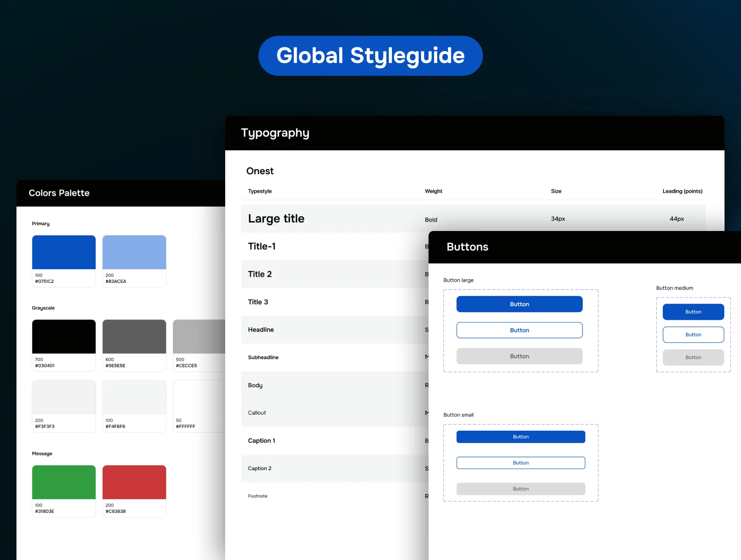Click the Leading (points) column header
This screenshot has width=741, height=560.
tap(683, 191)
